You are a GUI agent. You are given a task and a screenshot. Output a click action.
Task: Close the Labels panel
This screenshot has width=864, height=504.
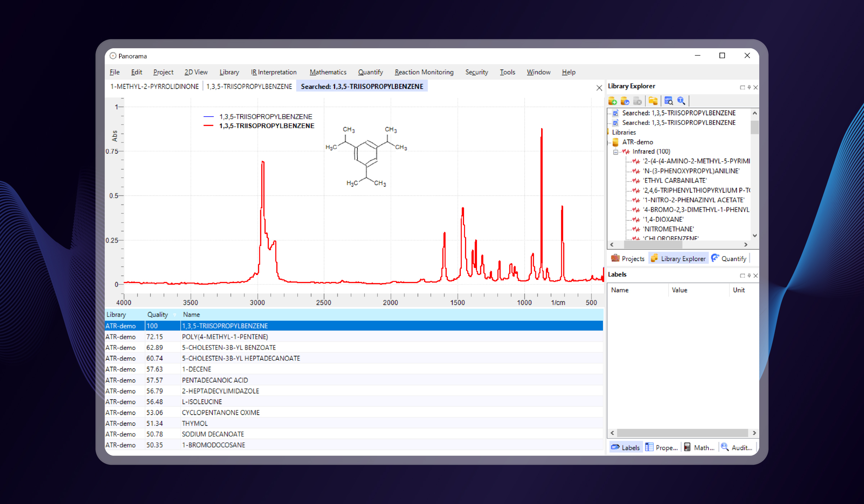pyautogui.click(x=756, y=275)
